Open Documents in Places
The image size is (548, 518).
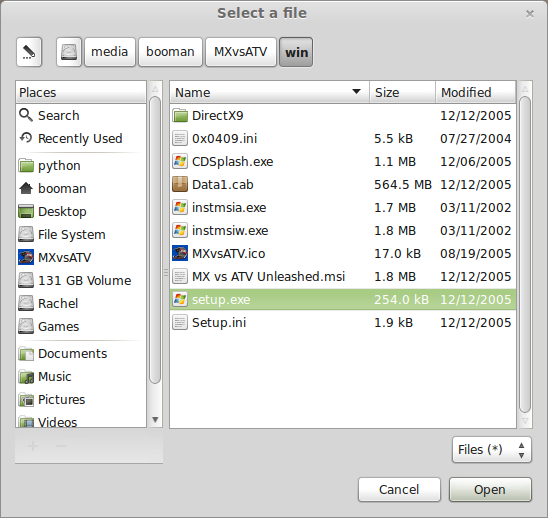81,353
